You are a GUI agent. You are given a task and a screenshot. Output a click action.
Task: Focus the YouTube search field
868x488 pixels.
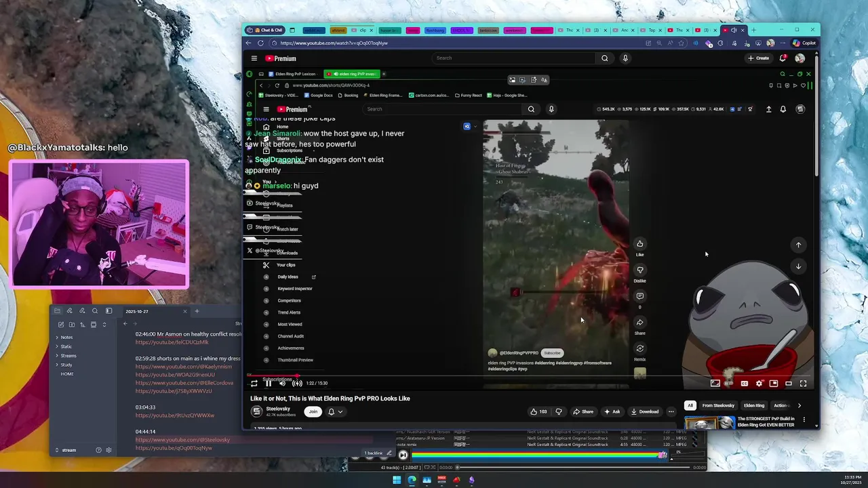tap(513, 58)
